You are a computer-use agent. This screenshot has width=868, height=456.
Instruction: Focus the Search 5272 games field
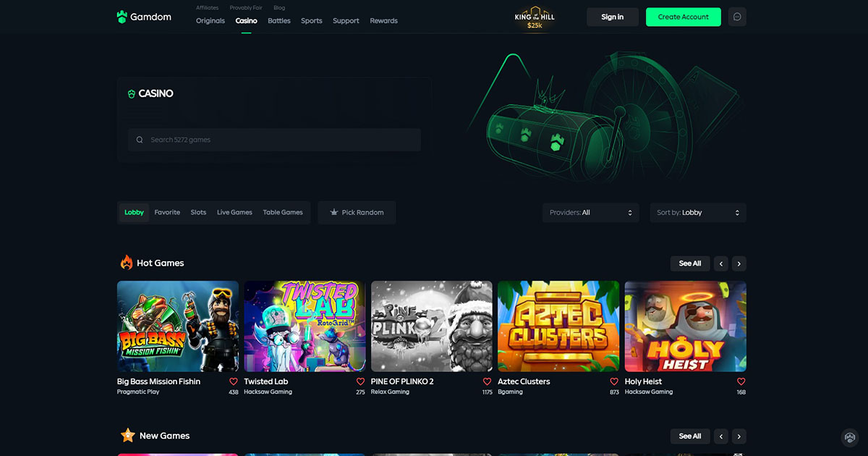coord(274,140)
